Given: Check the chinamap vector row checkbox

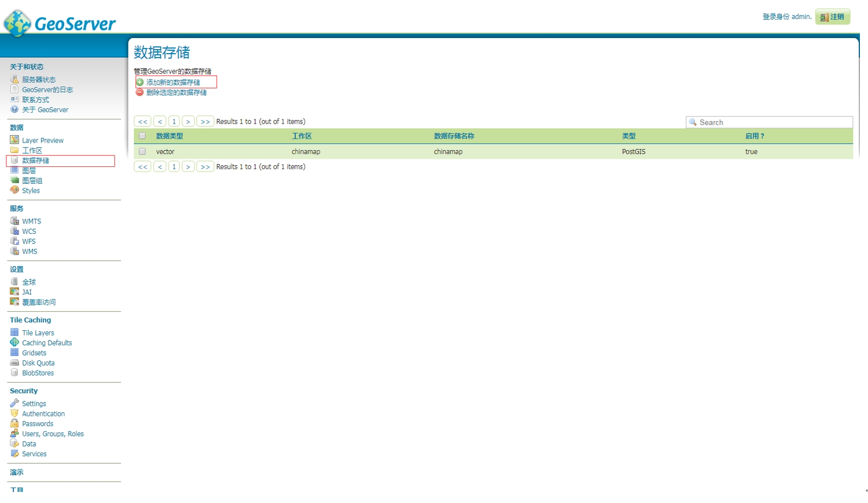Looking at the screenshot, I should (142, 151).
